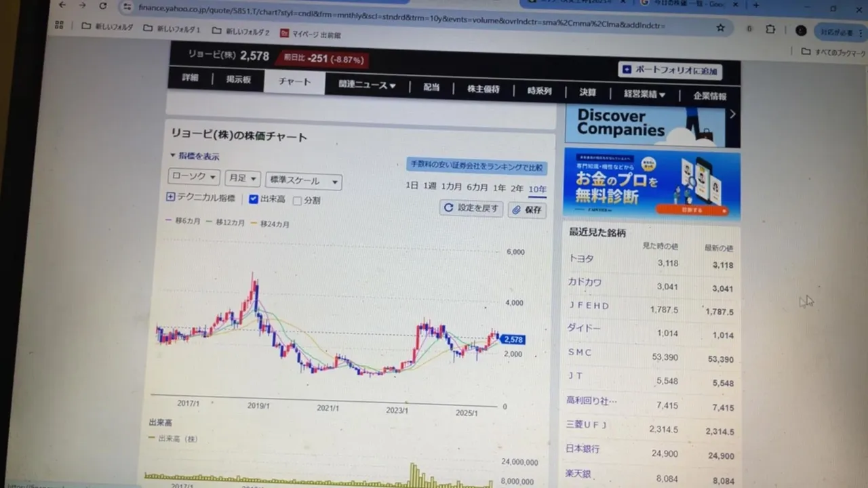Open 三菱UFJ in recently viewed
This screenshot has height=488, width=868.
pyautogui.click(x=587, y=424)
